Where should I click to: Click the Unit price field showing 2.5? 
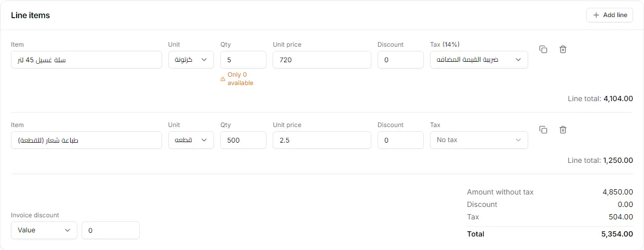point(322,140)
